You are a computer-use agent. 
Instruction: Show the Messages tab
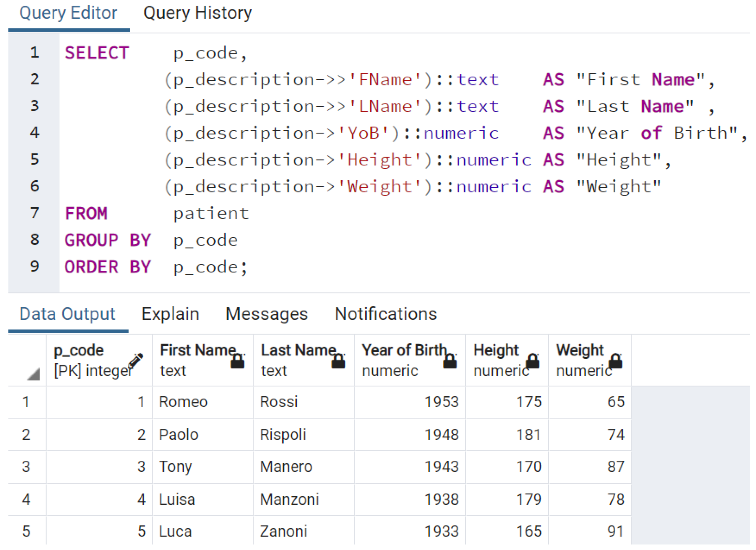point(267,314)
